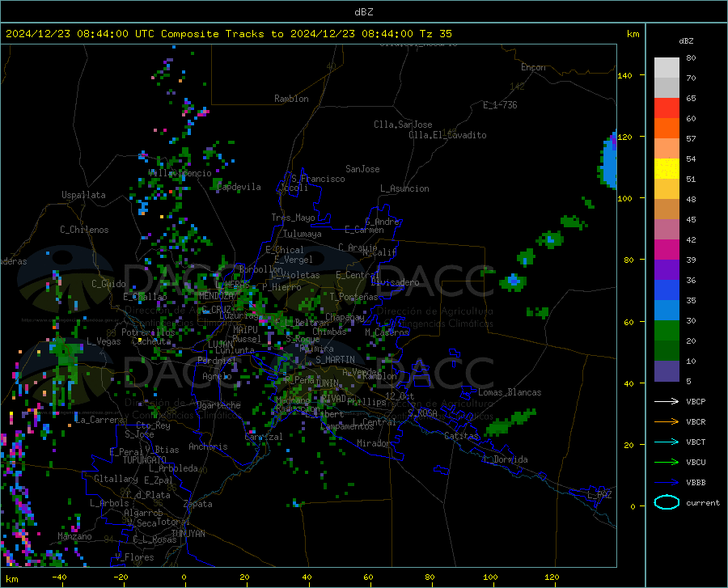
Task: Click the cyan 'current' ellipse legend icon
Action: (x=667, y=502)
